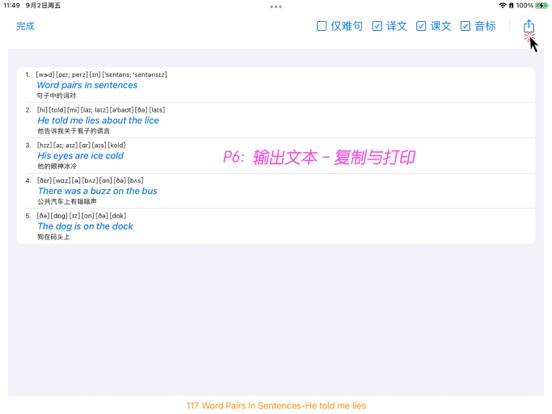Viewport: 552px width, 414px height.
Task: Tap phonetics line starting [hi] [told]
Action: 101,110
